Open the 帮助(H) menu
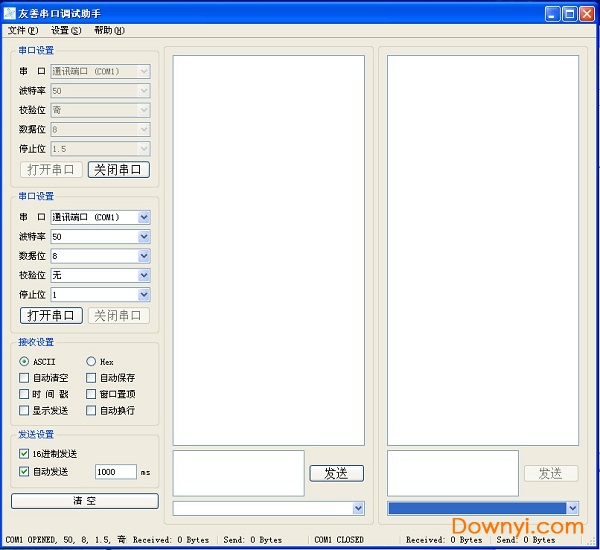This screenshot has height=550, width=600. 109,30
